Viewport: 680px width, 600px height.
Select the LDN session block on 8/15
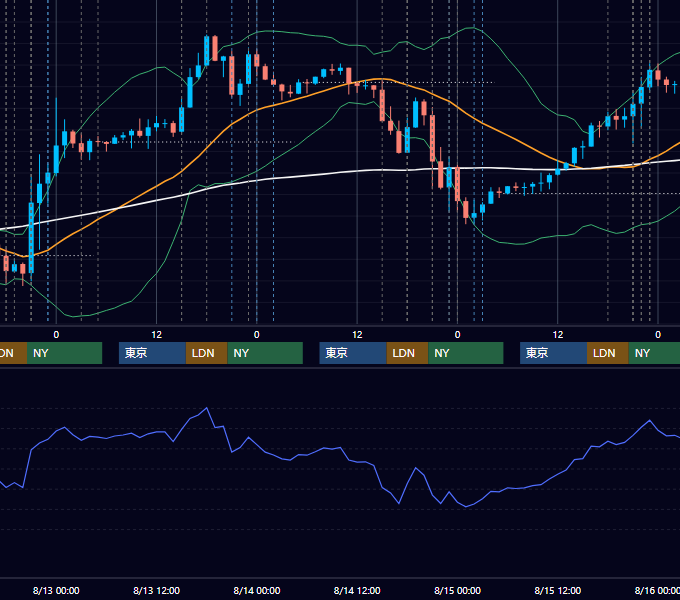[608, 353]
